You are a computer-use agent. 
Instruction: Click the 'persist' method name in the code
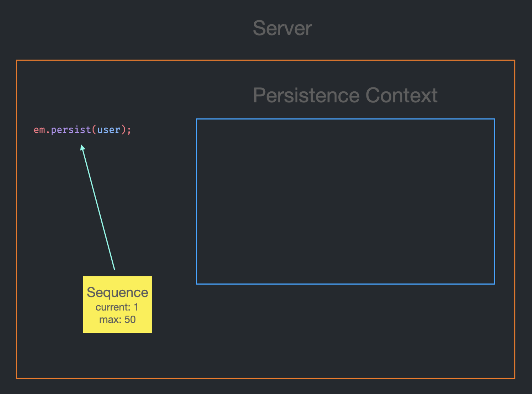click(71, 130)
